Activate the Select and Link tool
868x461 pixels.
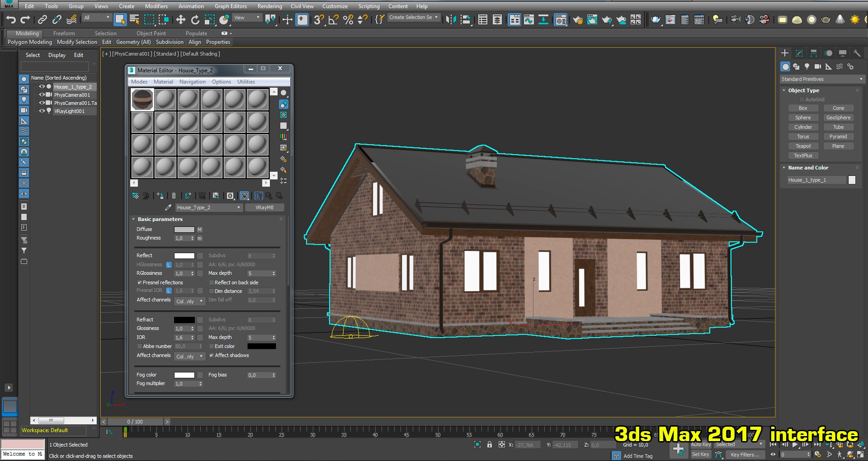tap(42, 19)
